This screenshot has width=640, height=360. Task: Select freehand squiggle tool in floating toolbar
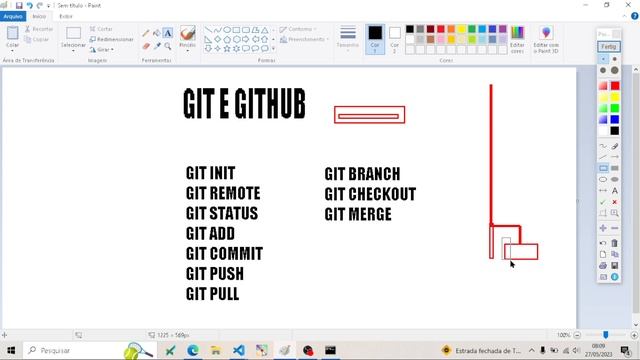tap(603, 146)
